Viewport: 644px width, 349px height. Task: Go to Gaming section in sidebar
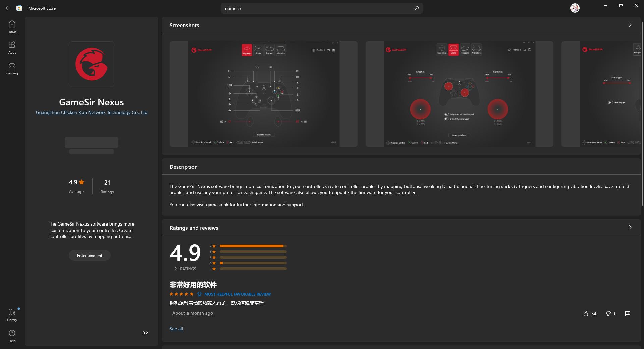[12, 68]
